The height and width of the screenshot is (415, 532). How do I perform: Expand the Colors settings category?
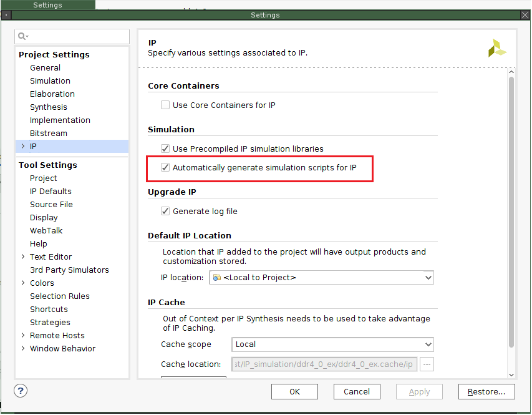[23, 283]
